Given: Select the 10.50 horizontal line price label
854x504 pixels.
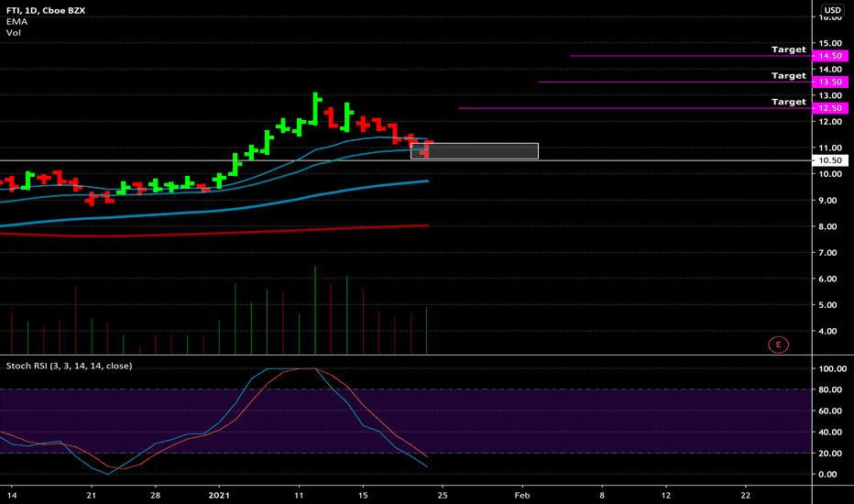Looking at the screenshot, I should (830, 160).
